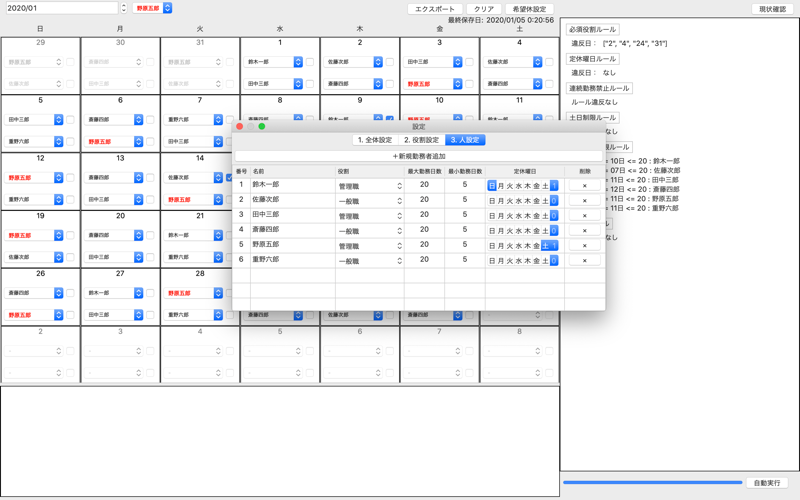The width and height of the screenshot is (800, 500).
Task: Select the 3. 人設定 tab
Action: 465,140
